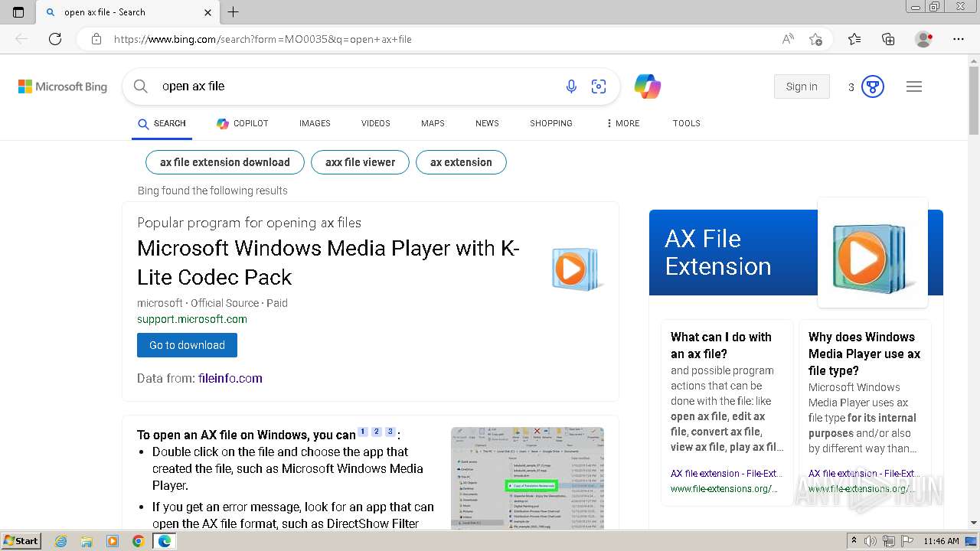Open Copilot colorful icon beside search box
The height and width of the screenshot is (551, 980).
(x=648, y=86)
